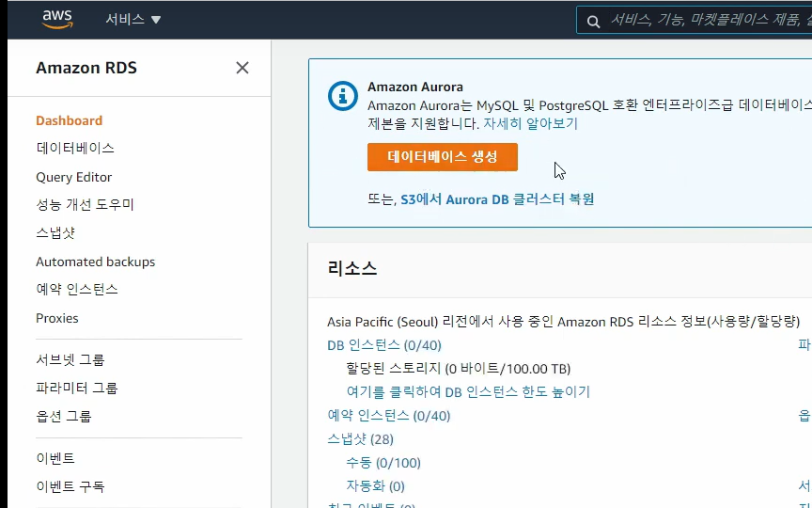Open 서브넷 그룹 in the sidebar
This screenshot has width=812, height=508.
click(x=70, y=359)
